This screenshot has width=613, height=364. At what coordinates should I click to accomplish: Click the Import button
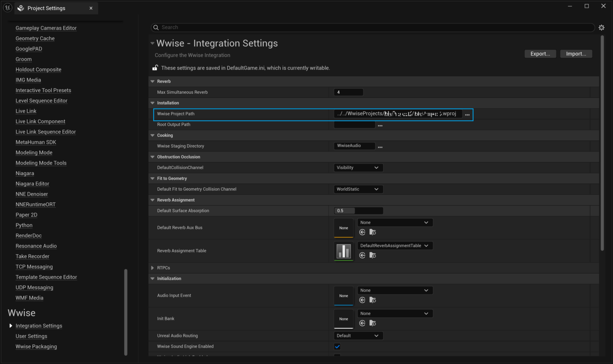[576, 53]
